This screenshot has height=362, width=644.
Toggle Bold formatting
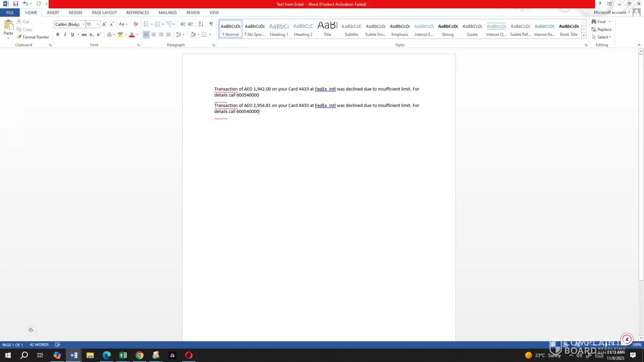(58, 34)
